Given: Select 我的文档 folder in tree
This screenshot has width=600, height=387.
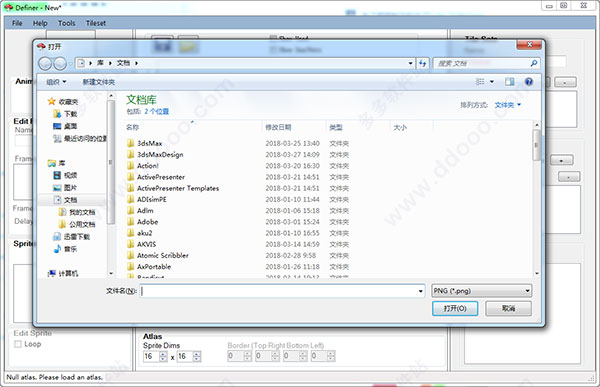Looking at the screenshot, I should (77, 212).
